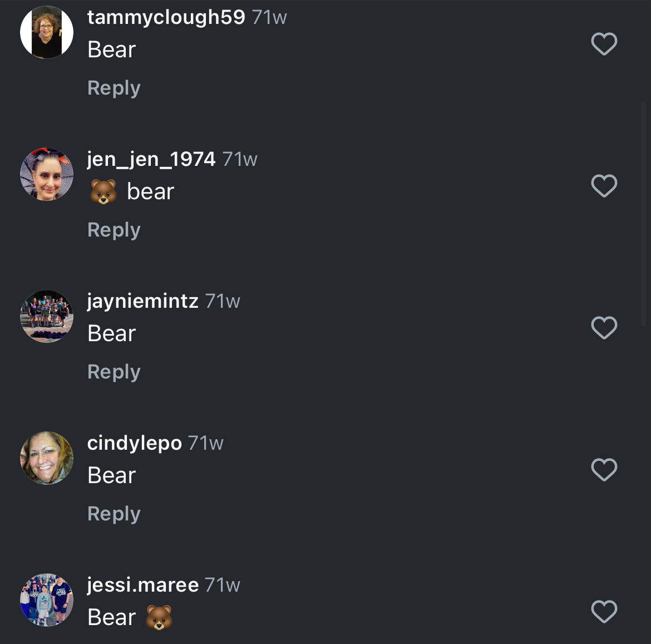The height and width of the screenshot is (644, 651).
Task: Like jessi.maree's Bear comment
Action: [x=604, y=612]
